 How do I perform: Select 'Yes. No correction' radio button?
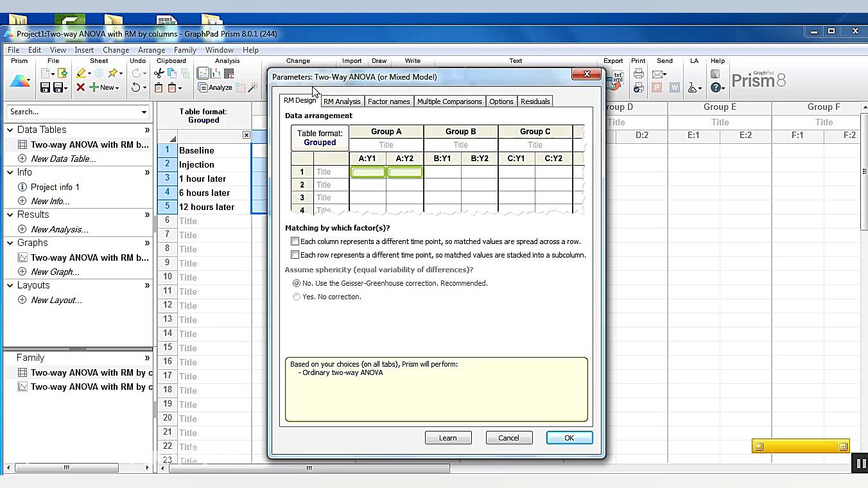pyautogui.click(x=296, y=297)
